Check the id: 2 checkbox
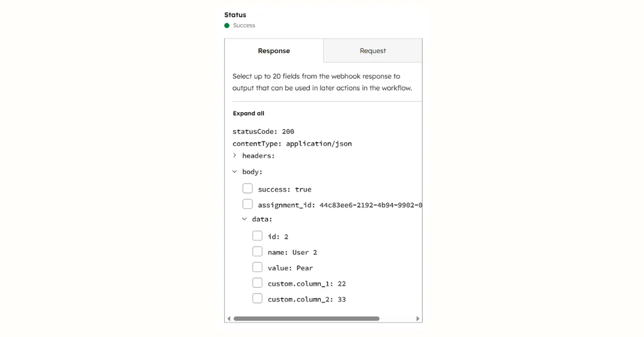 click(257, 236)
